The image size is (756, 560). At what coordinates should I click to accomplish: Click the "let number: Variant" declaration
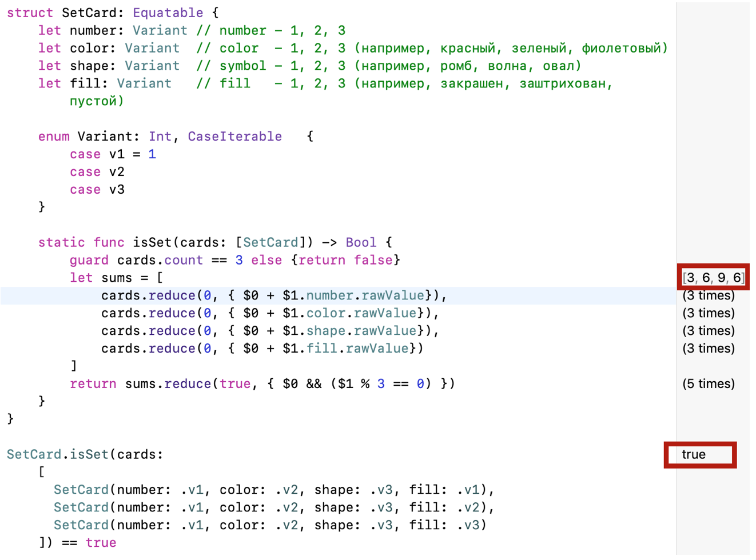coord(113,30)
